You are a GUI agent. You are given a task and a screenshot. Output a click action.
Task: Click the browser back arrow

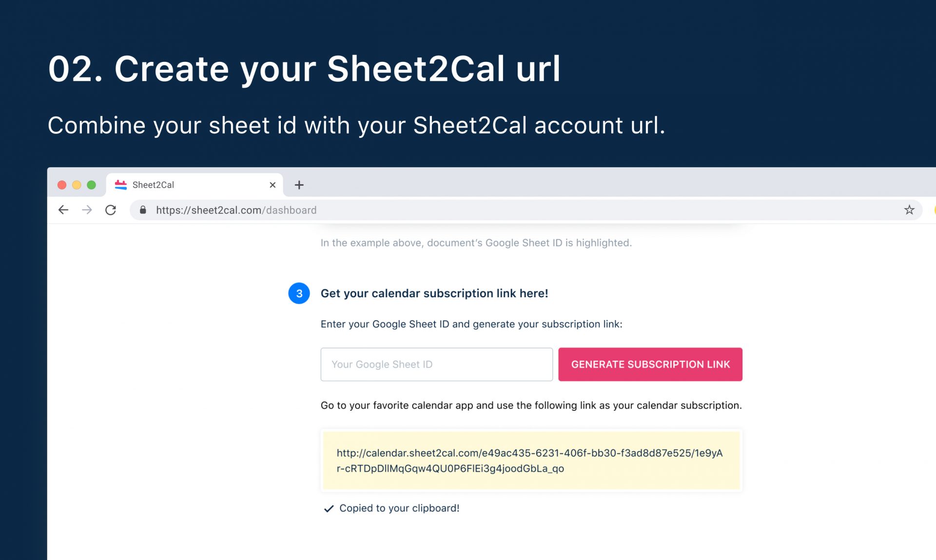[x=63, y=210]
